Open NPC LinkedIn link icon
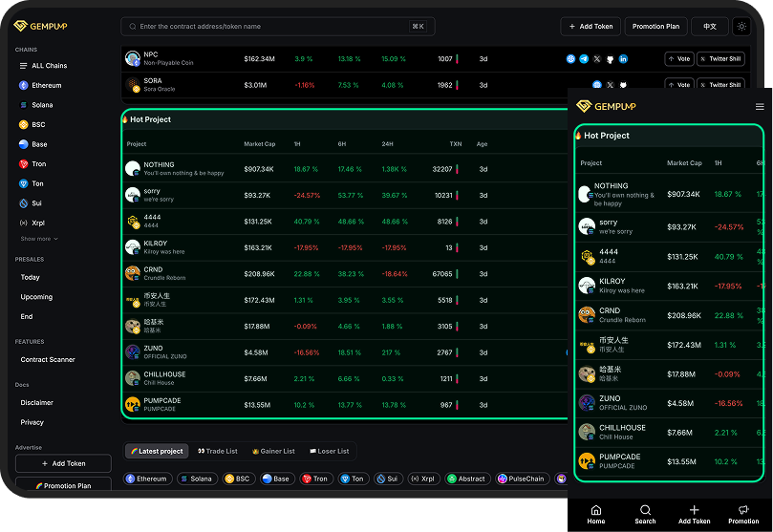773x532 pixels. [623, 59]
